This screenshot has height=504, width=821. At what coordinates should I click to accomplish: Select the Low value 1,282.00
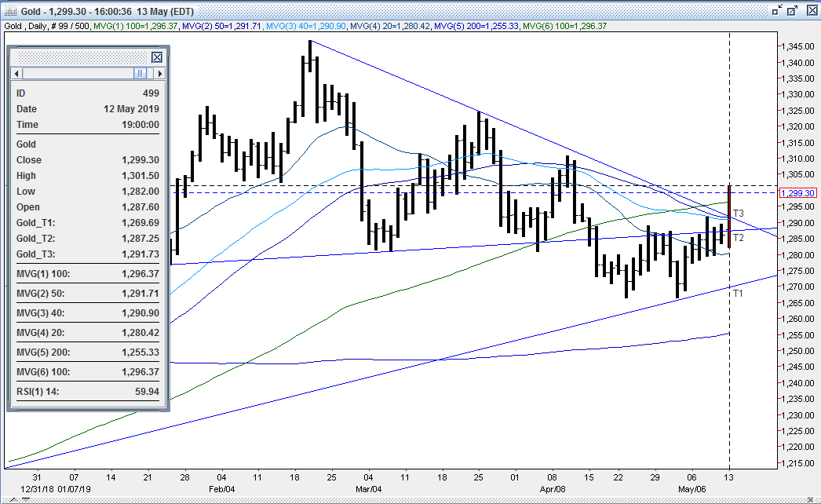[x=140, y=192]
